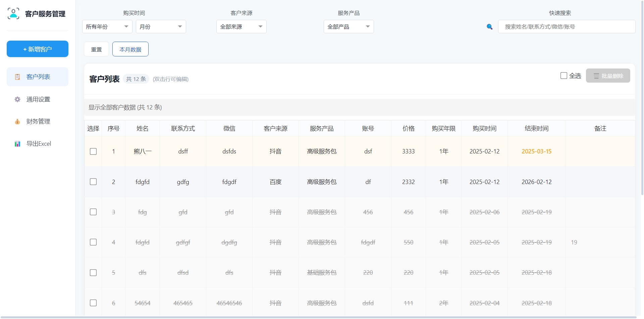This screenshot has height=319, width=644.
Task: Check the row 3 fdg checkbox
Action: pos(93,212)
